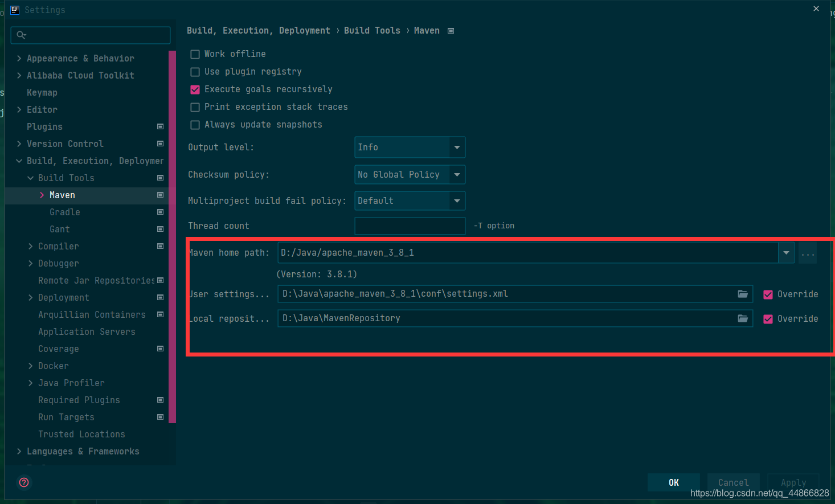Click project icon beside Plugins row
This screenshot has width=835, height=504.
point(160,126)
